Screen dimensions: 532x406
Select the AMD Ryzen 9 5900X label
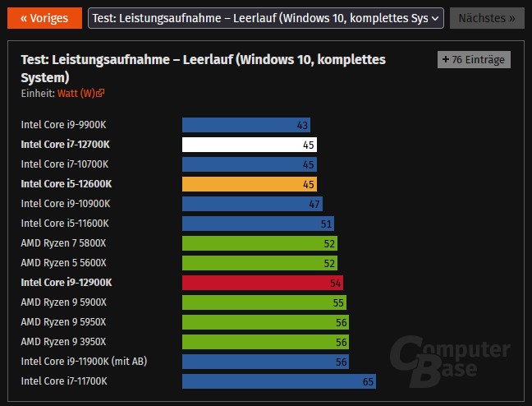point(63,302)
